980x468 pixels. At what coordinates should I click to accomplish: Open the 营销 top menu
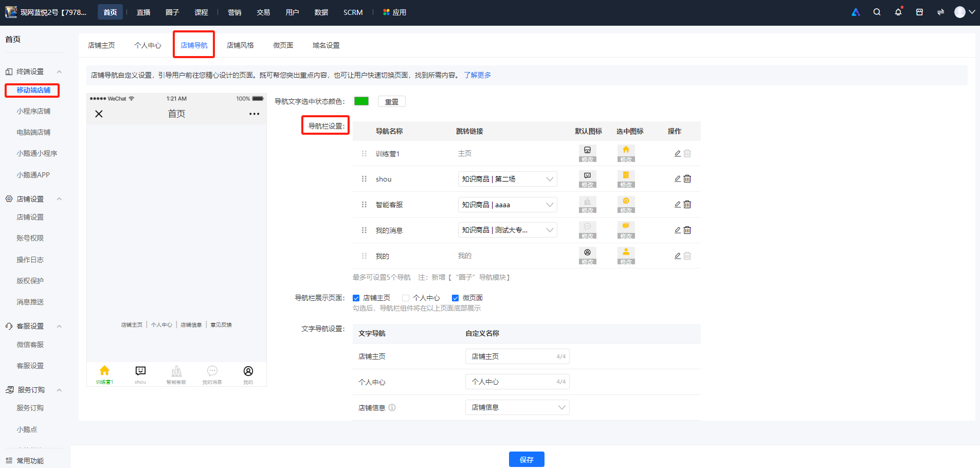[234, 12]
